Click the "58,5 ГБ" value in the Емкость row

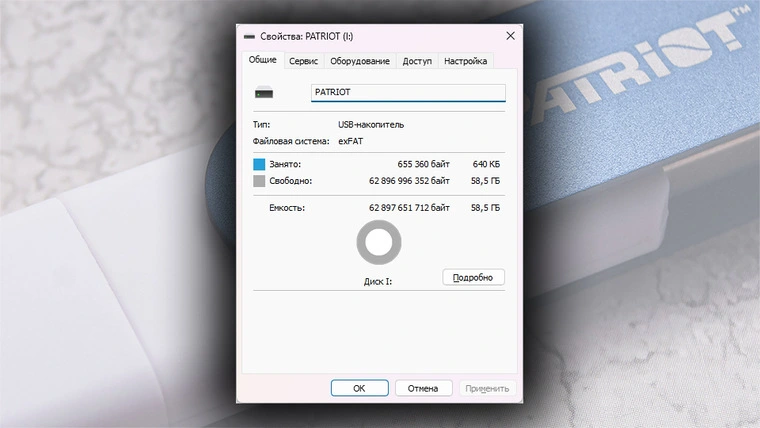(x=485, y=207)
